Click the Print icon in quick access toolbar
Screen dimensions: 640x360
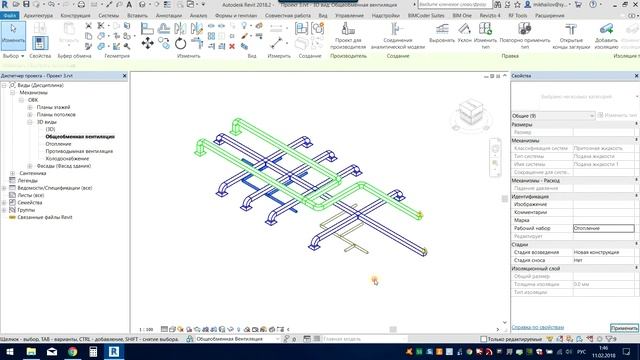pos(81,4)
